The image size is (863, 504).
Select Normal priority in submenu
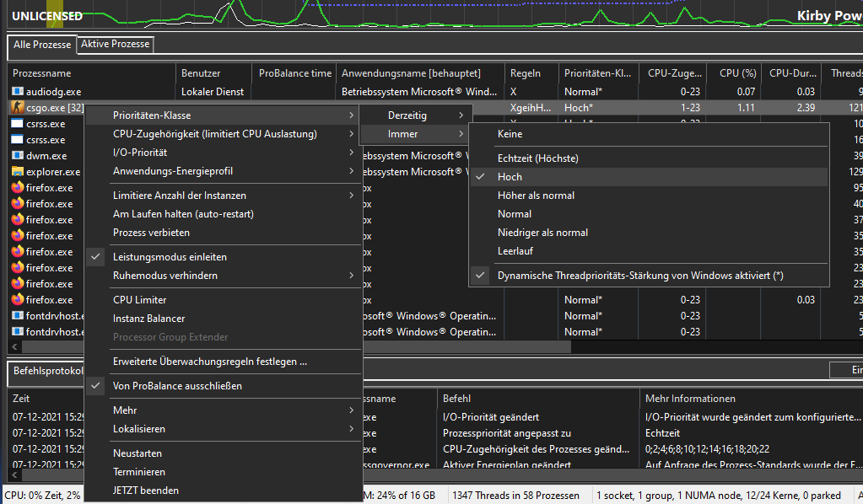pos(649,214)
